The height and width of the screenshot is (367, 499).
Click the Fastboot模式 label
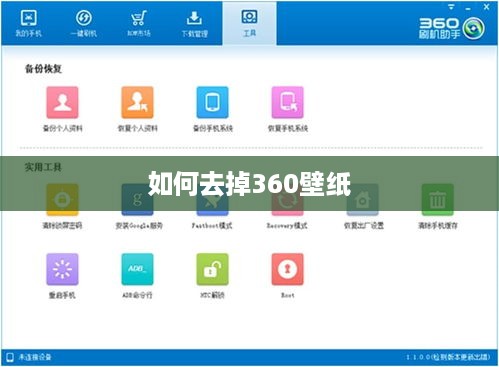[212, 226]
